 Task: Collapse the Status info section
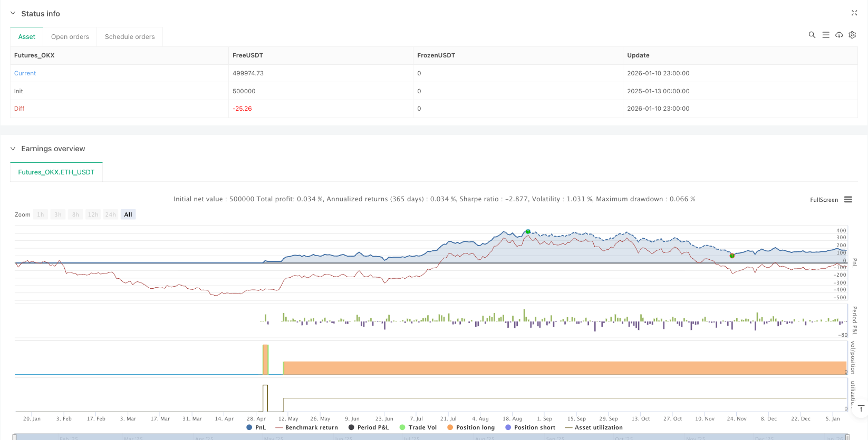(x=13, y=14)
